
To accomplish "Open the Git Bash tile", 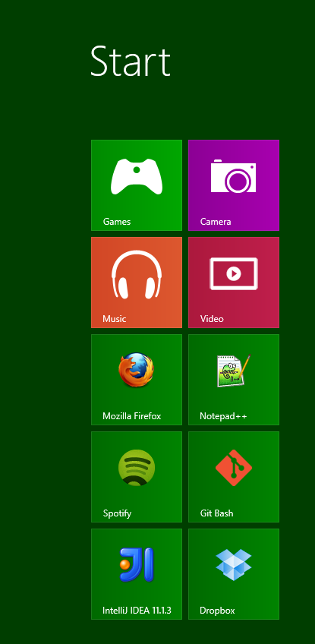I will point(234,477).
